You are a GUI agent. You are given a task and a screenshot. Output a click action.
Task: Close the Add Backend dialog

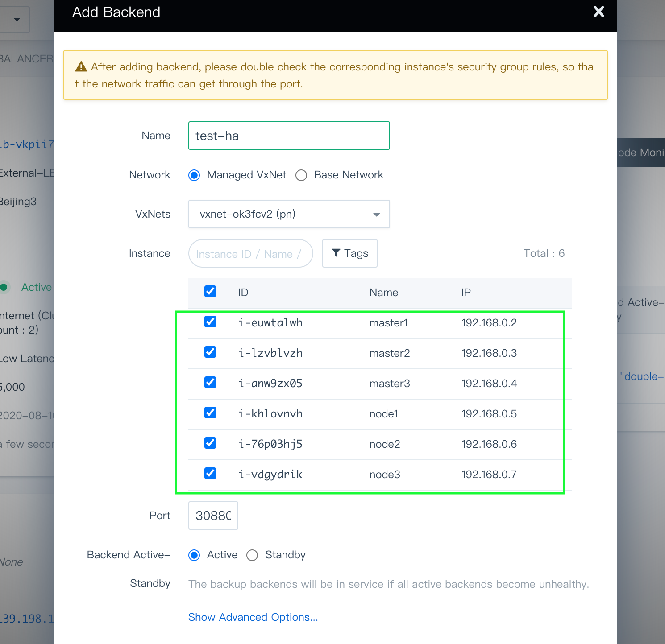click(598, 12)
